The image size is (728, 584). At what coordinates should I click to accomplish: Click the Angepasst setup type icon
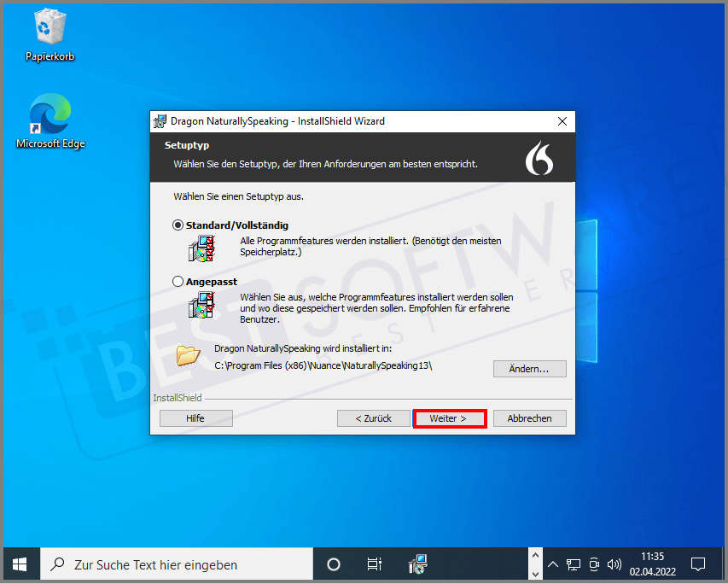click(201, 304)
